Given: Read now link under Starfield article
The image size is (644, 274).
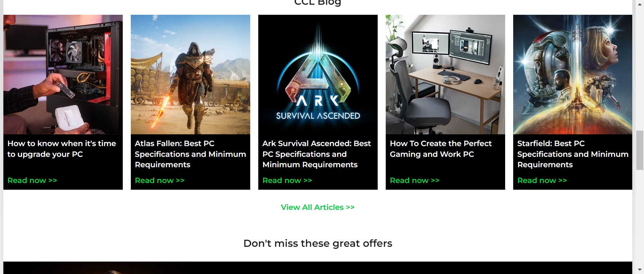Looking at the screenshot, I should (542, 180).
